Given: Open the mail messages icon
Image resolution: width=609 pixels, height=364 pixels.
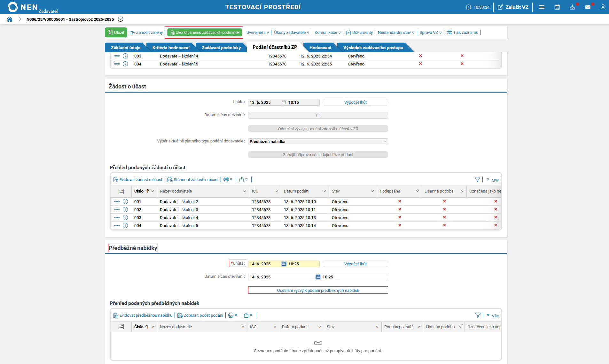Looking at the screenshot, I should click(588, 7).
